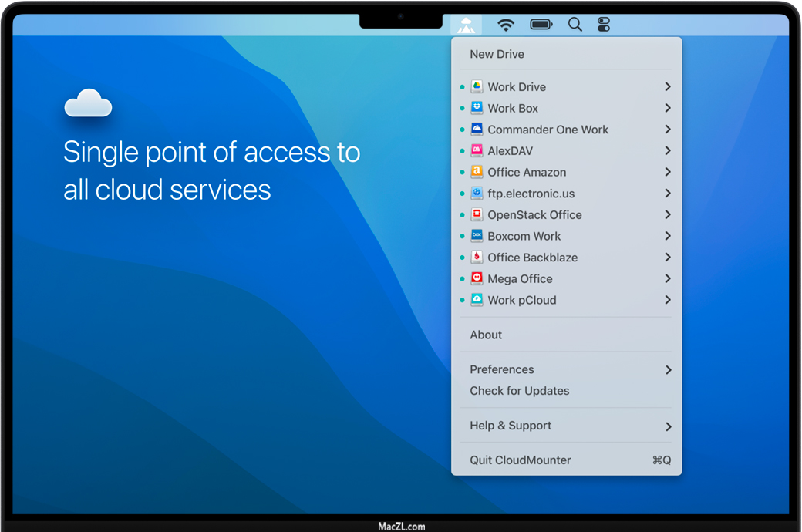Click the AlexDAV WebDAV icon
The height and width of the screenshot is (532, 802).
coord(477,151)
